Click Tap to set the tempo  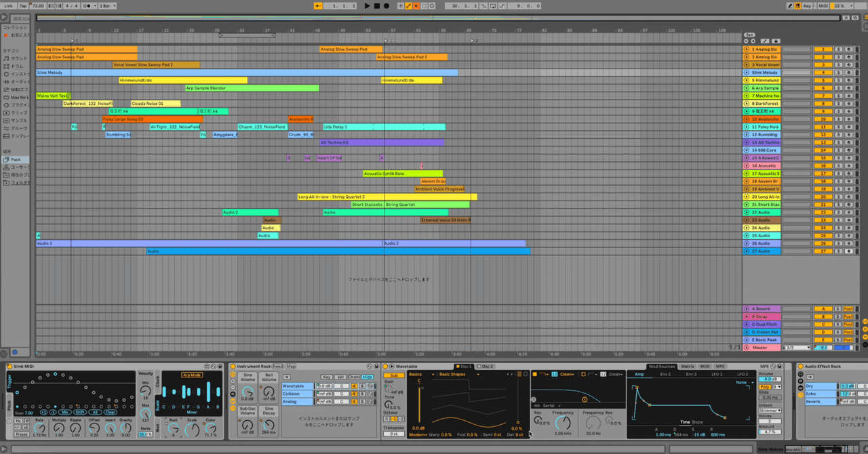(x=22, y=5)
